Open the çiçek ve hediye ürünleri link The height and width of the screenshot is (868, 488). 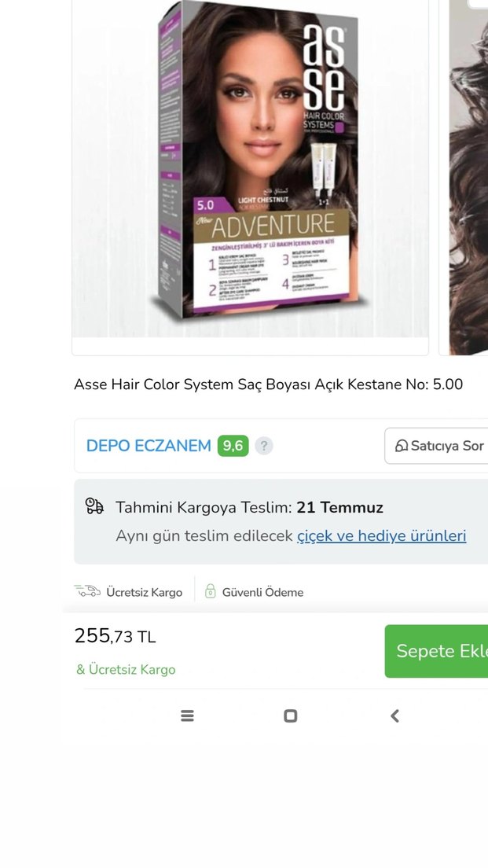[382, 536]
